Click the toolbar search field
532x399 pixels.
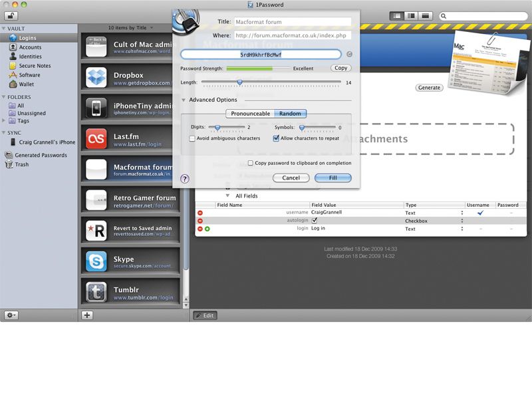pyautogui.click(x=483, y=16)
